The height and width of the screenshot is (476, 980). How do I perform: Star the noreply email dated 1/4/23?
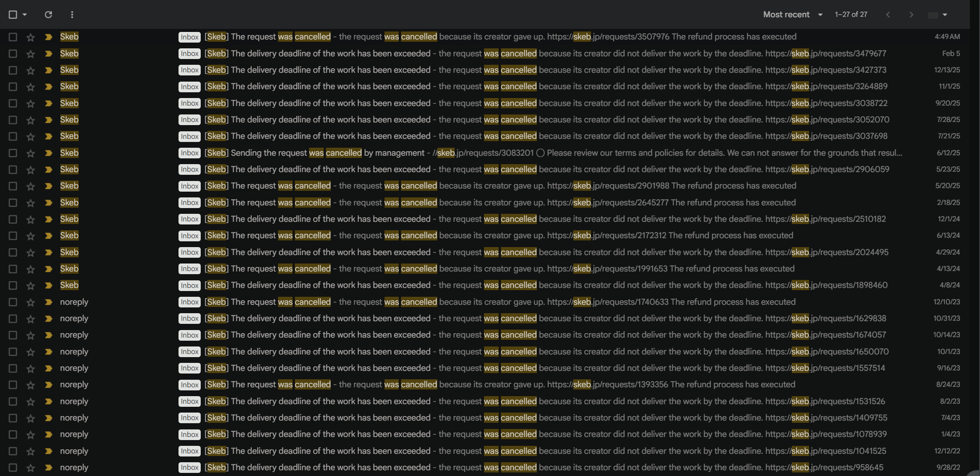tap(31, 435)
